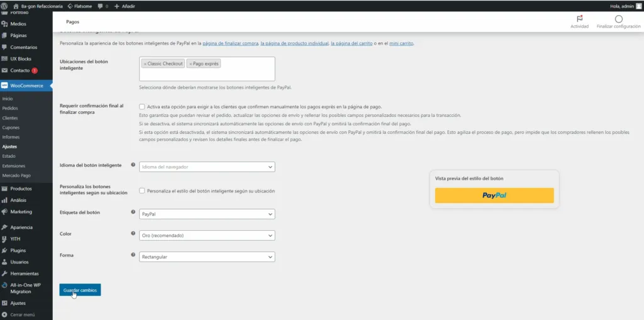
Task: Click Hola, admin account menu
Action: pos(625,6)
